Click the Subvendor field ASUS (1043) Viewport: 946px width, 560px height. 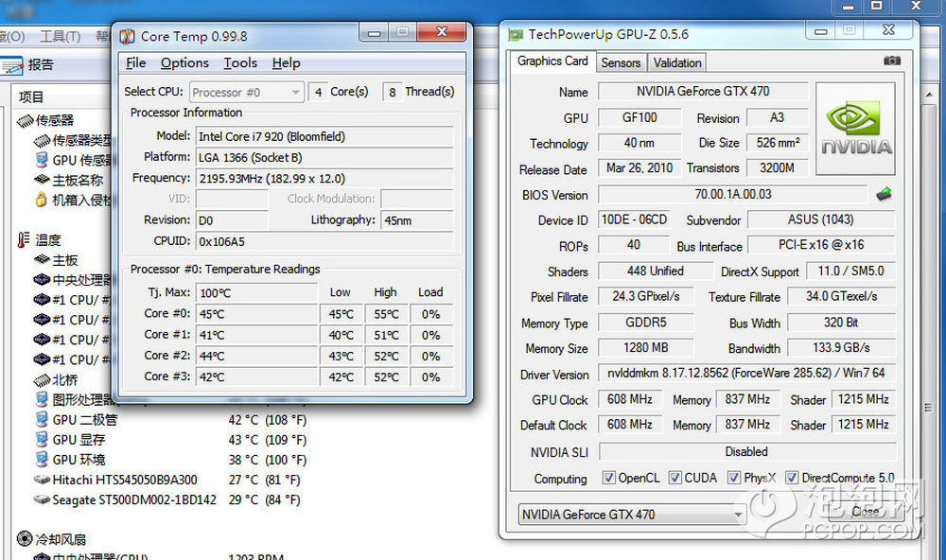click(x=820, y=219)
